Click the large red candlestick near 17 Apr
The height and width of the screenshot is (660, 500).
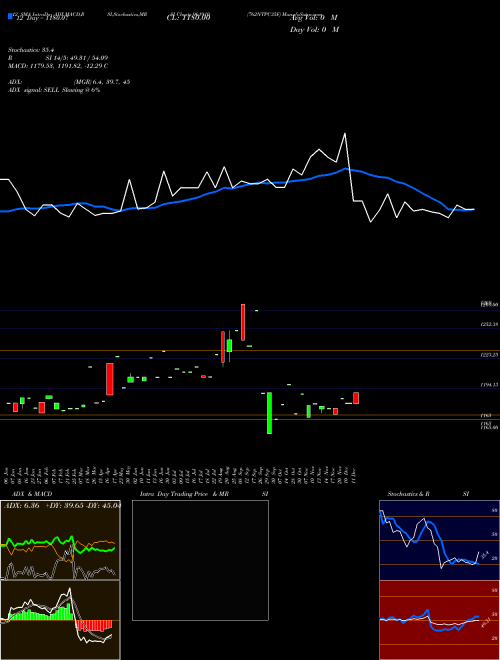pyautogui.click(x=109, y=379)
